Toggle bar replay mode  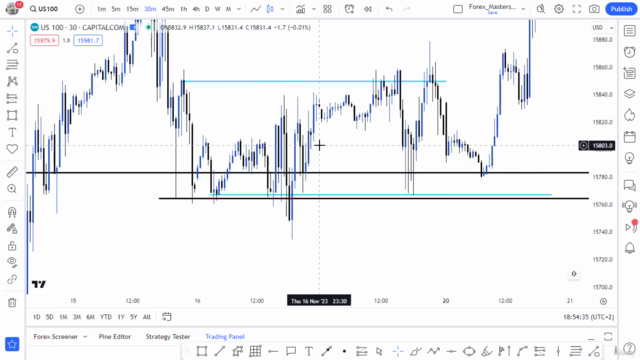coord(368,9)
